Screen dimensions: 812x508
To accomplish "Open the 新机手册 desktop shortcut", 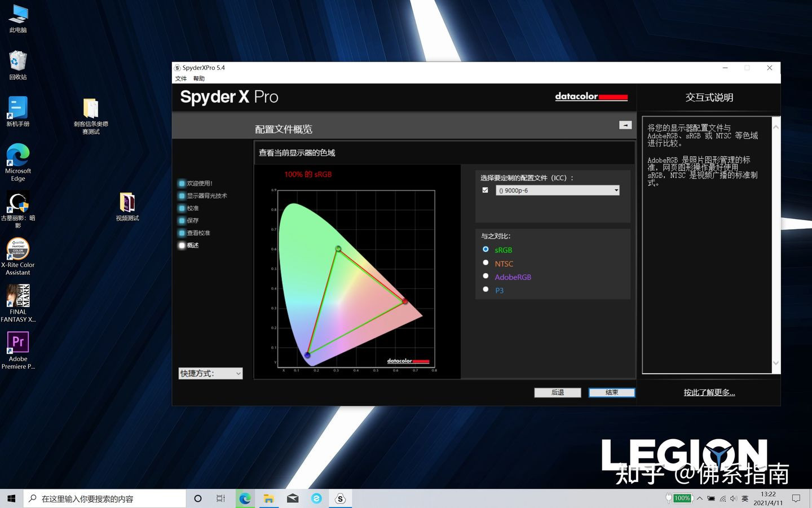I will point(18,112).
